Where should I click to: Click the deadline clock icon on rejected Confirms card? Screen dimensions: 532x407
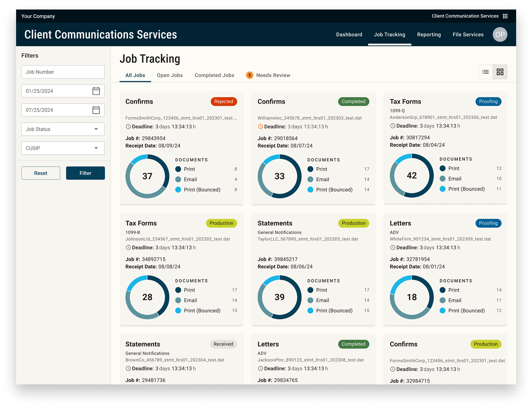[x=128, y=127]
